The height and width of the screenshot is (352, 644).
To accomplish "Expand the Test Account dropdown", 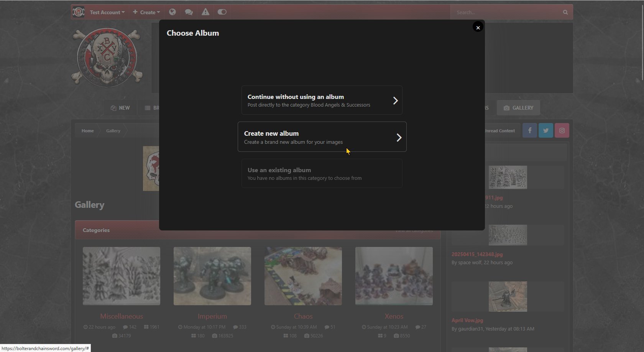I will pyautogui.click(x=107, y=12).
